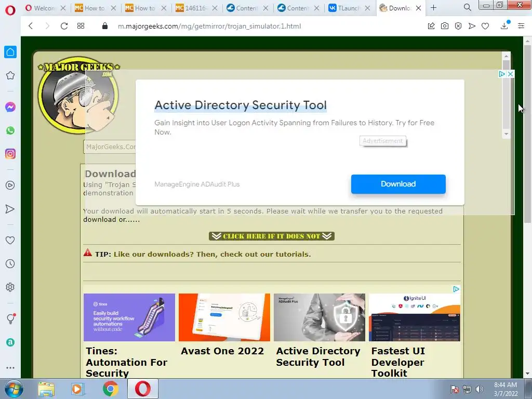532x399 pixels.
Task: Click 'ManageEngine ADAudit Plus' advertiser text
Action: (197, 184)
